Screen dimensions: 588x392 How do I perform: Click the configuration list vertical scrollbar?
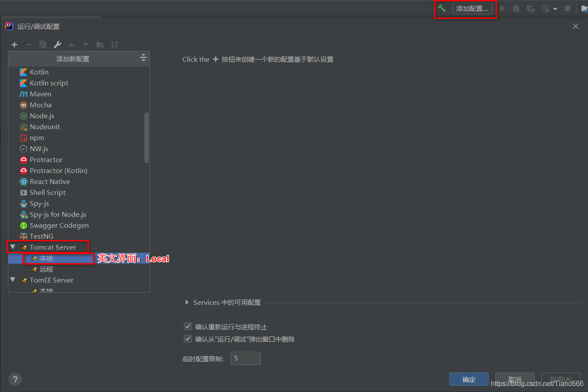click(147, 138)
